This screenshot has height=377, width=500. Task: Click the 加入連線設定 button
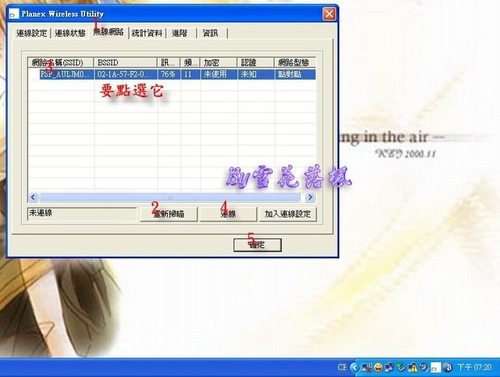click(x=287, y=214)
